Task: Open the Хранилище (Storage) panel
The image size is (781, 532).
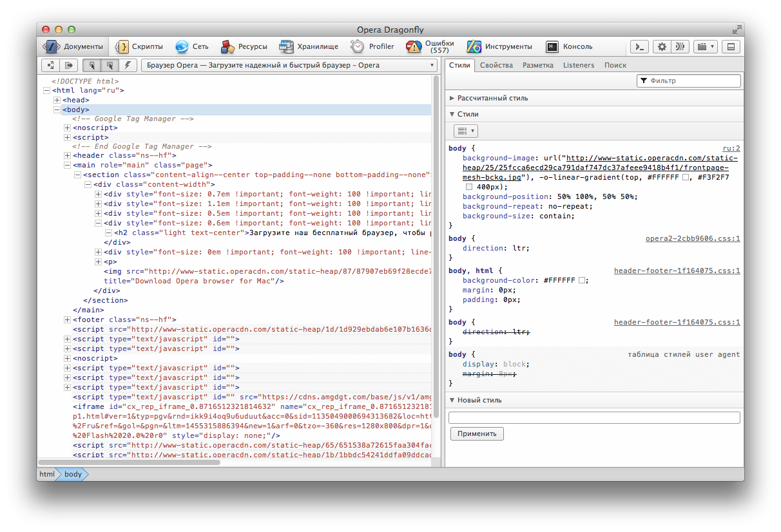Action: (309, 46)
